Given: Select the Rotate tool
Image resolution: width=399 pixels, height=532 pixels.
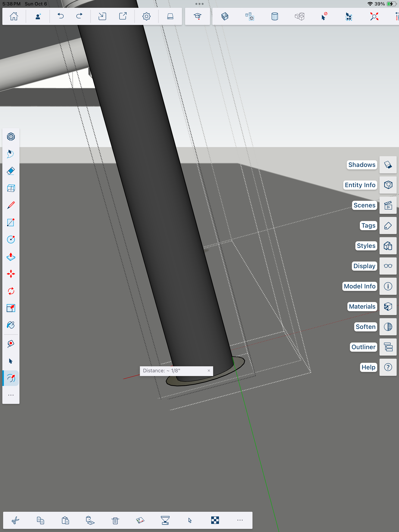Looking at the screenshot, I should tap(11, 291).
